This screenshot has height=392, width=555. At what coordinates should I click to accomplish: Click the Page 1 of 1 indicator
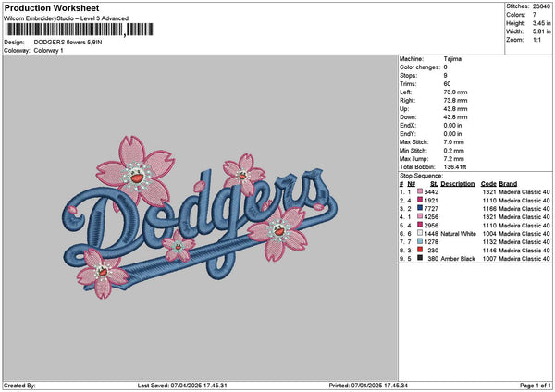point(536,386)
